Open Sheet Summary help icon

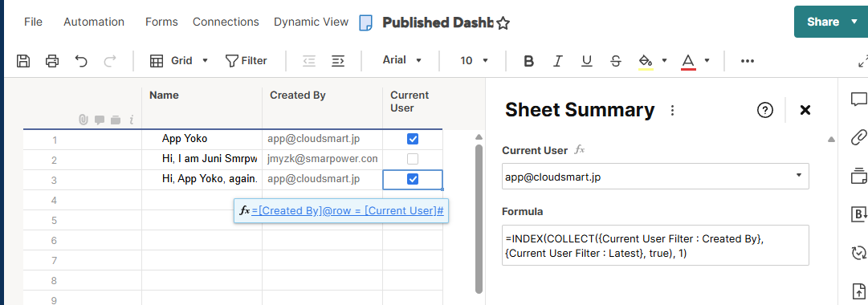[x=764, y=110]
